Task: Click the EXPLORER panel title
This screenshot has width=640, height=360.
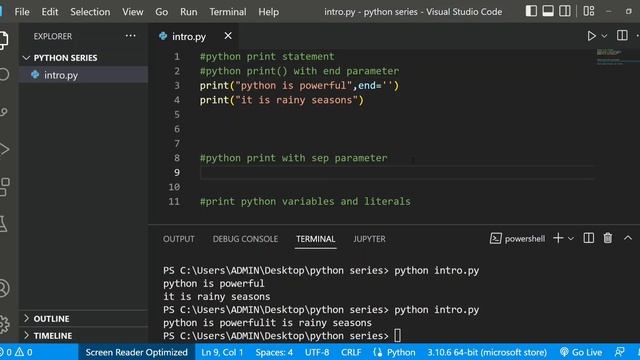Action: (x=53, y=36)
